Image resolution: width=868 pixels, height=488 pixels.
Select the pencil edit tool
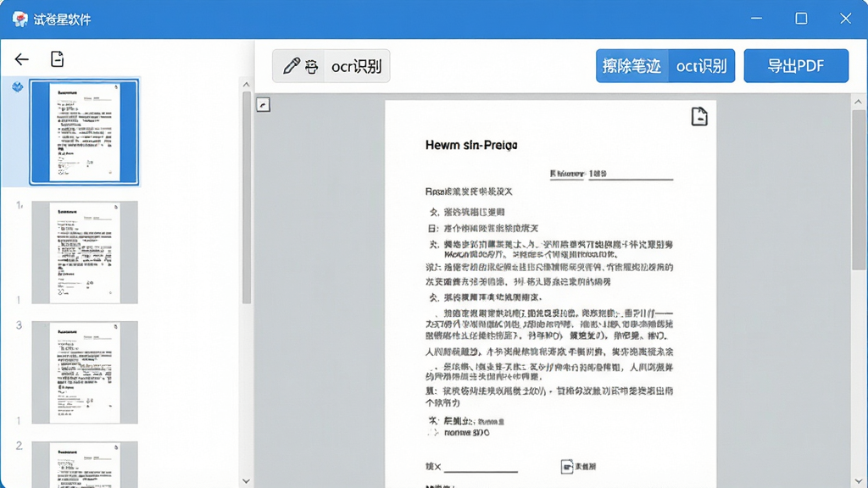[292, 66]
